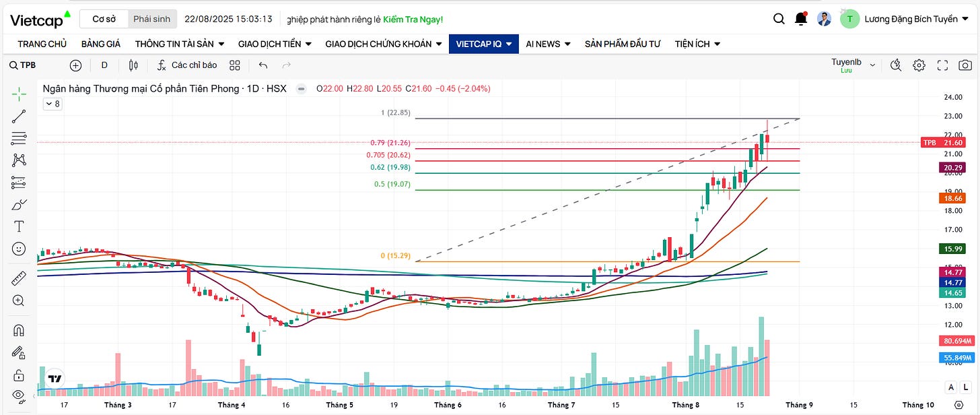Click the Kiểm Tra Ngay! link
Image resolution: width=980 pixels, height=415 pixels.
click(x=413, y=20)
